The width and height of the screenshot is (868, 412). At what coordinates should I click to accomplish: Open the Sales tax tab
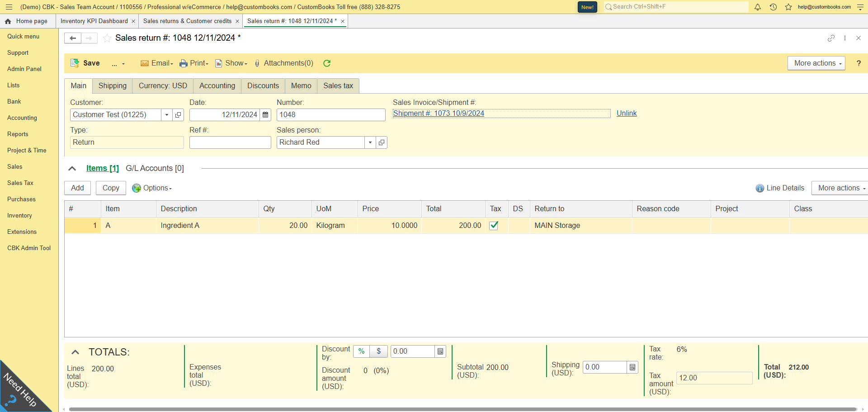(x=338, y=86)
